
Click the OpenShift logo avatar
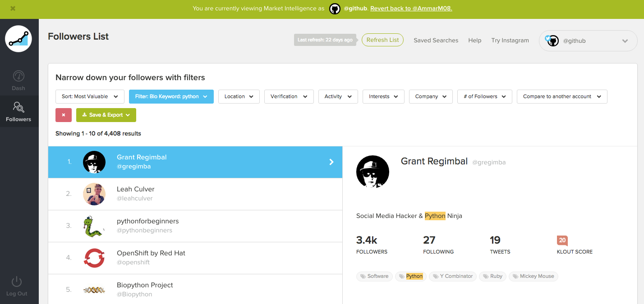pyautogui.click(x=94, y=258)
